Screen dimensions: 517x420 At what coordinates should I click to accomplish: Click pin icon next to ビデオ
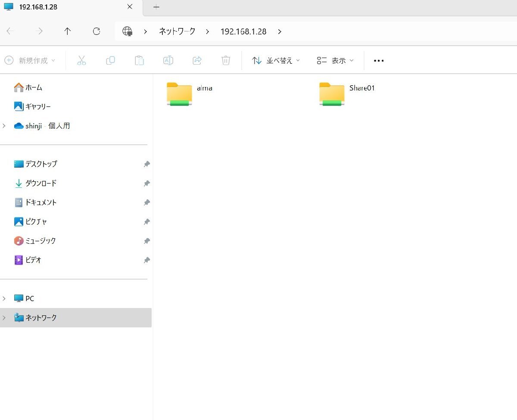click(147, 260)
